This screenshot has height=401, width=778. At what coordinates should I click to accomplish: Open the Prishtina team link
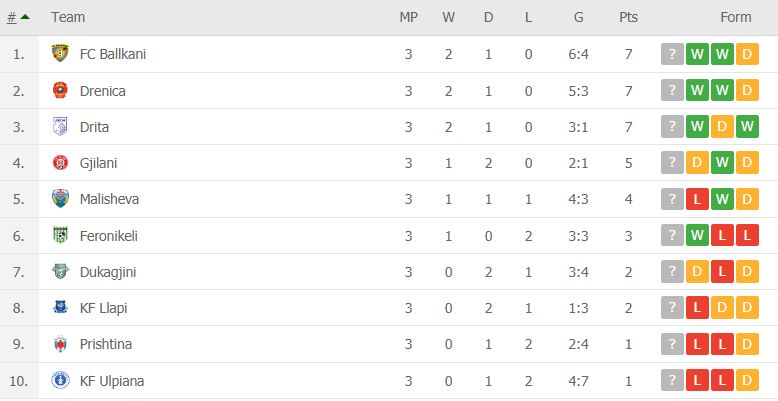point(106,344)
